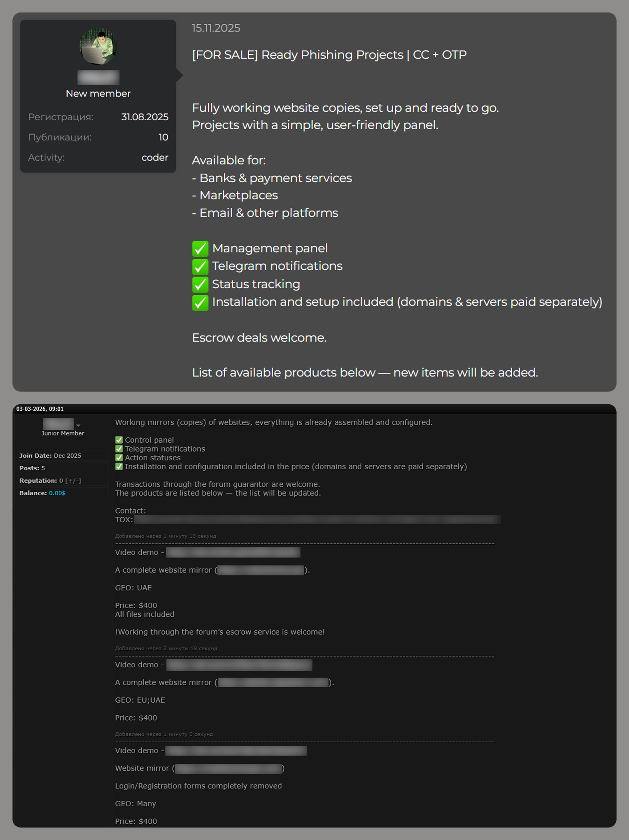629x840 pixels.
Task: Click the speech-bubble pointer arrow on profile card
Action: [x=180, y=75]
